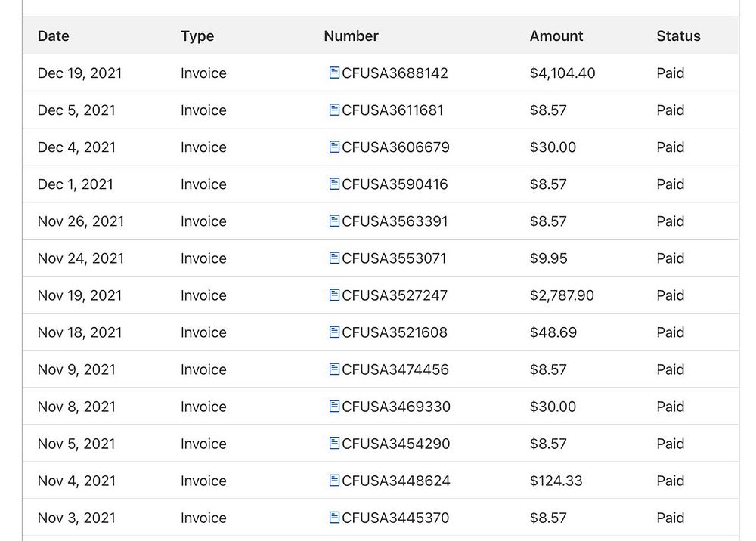The image size is (756, 541).
Task: Click the Status column header
Action: pos(678,36)
